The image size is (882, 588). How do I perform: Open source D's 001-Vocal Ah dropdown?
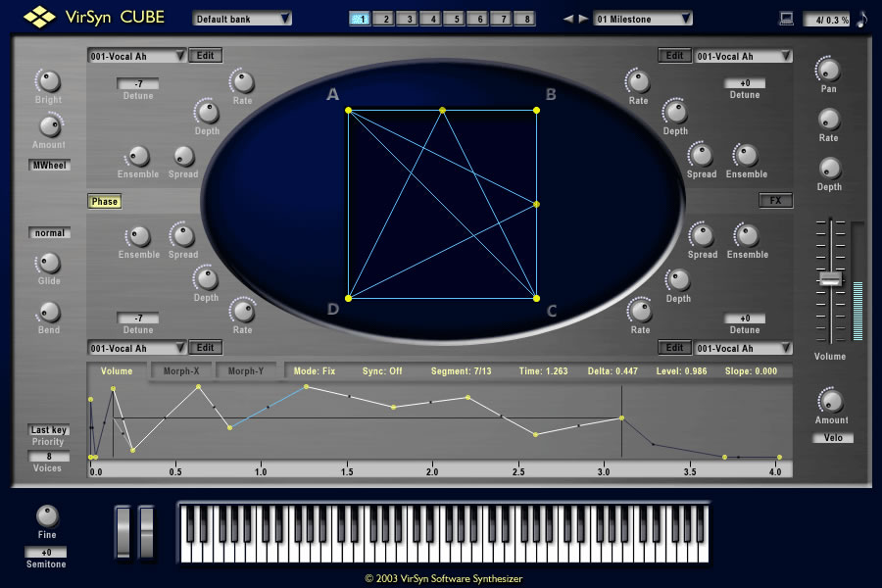click(136, 348)
